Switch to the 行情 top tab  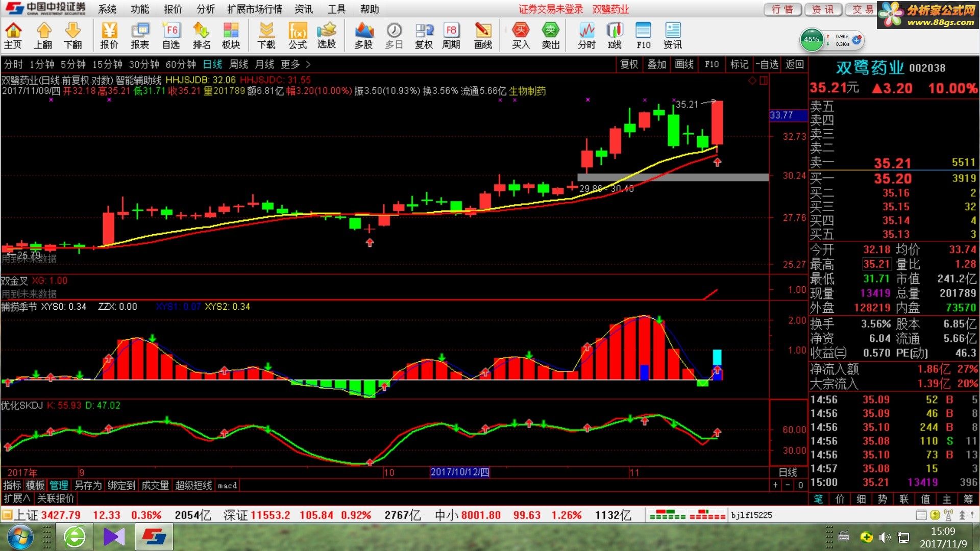click(782, 9)
